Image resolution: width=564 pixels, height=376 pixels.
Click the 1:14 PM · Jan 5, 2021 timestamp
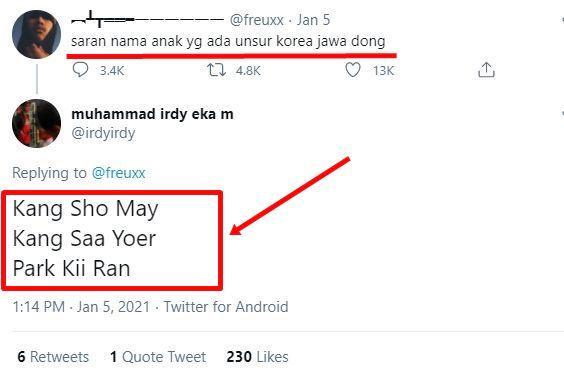81,307
